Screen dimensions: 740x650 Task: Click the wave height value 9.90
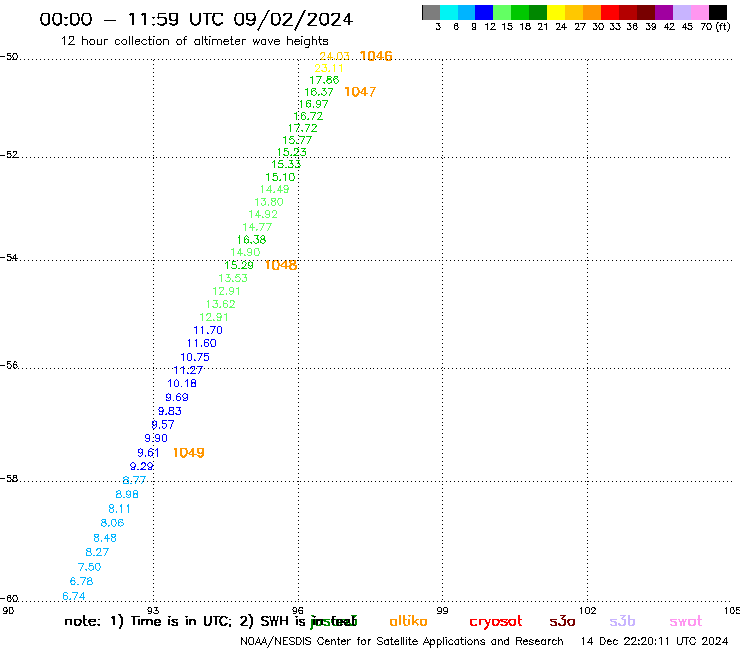[x=156, y=438]
